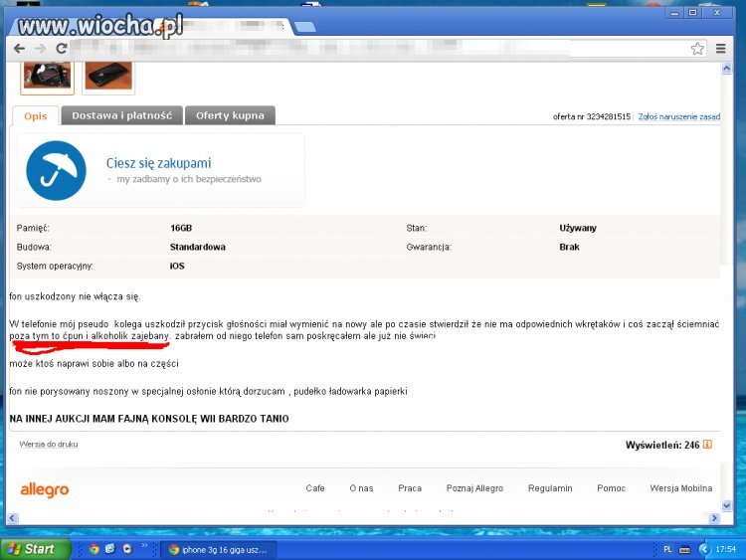Click the 16GB memory value
This screenshot has height=560, width=746.
tap(181, 229)
